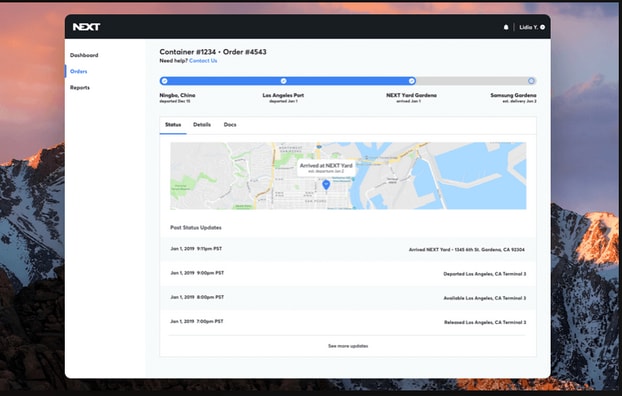The height and width of the screenshot is (396, 622).
Task: Switch to the Docs tab
Action: (x=230, y=125)
